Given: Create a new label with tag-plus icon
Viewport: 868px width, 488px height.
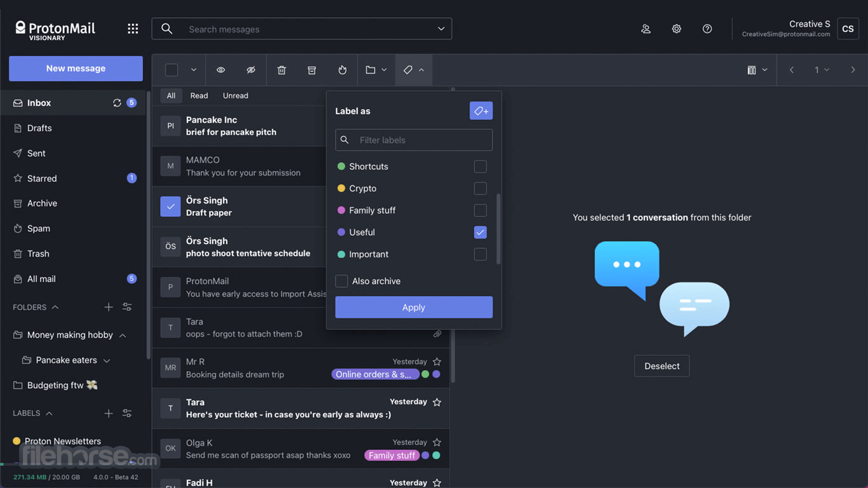Looking at the screenshot, I should point(481,111).
